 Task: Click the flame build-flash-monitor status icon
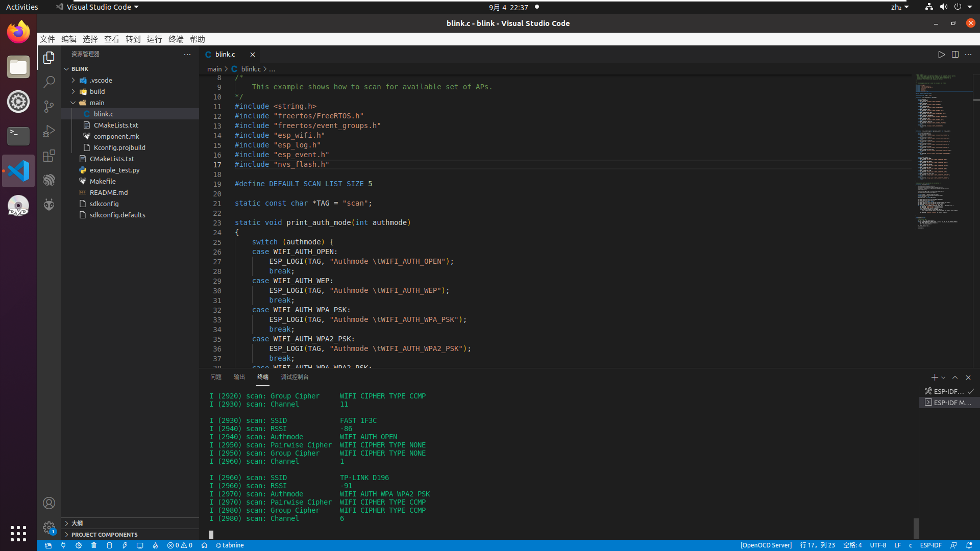155,545
